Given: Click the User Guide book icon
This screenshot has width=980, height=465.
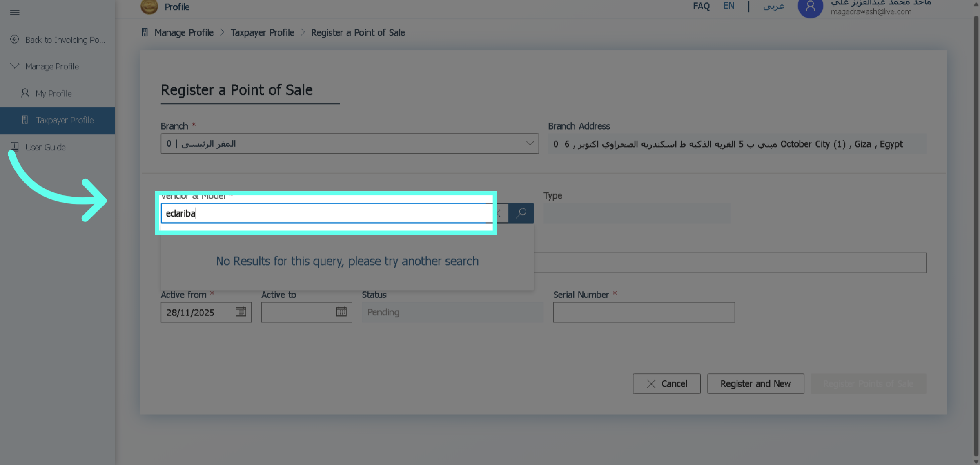Looking at the screenshot, I should click(x=15, y=147).
